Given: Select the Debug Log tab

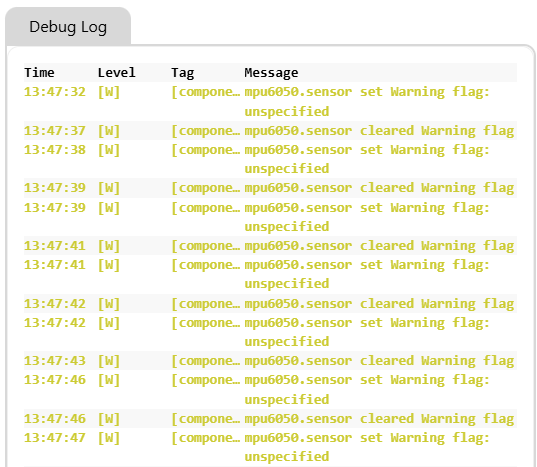Looking at the screenshot, I should [68, 27].
